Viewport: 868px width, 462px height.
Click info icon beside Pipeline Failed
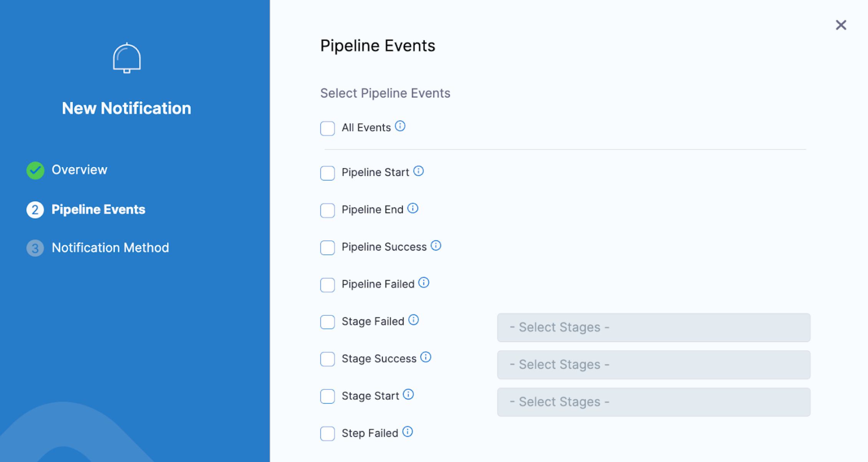coord(424,283)
